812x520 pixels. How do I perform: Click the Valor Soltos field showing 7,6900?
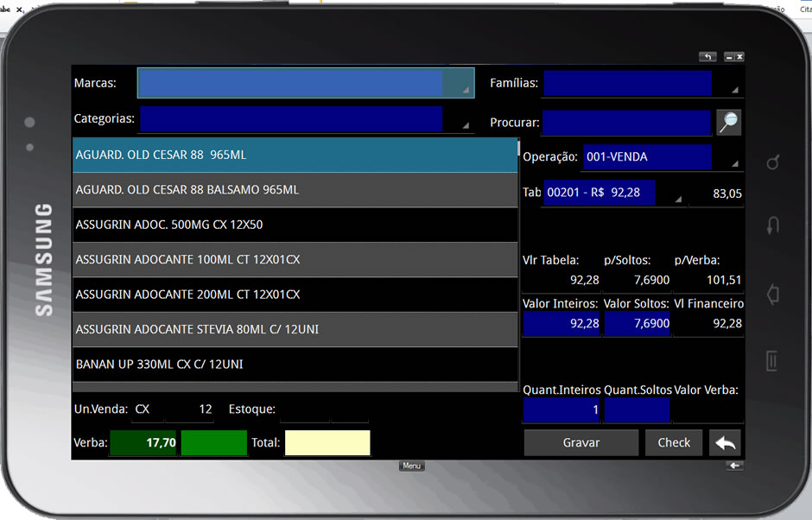(x=637, y=324)
